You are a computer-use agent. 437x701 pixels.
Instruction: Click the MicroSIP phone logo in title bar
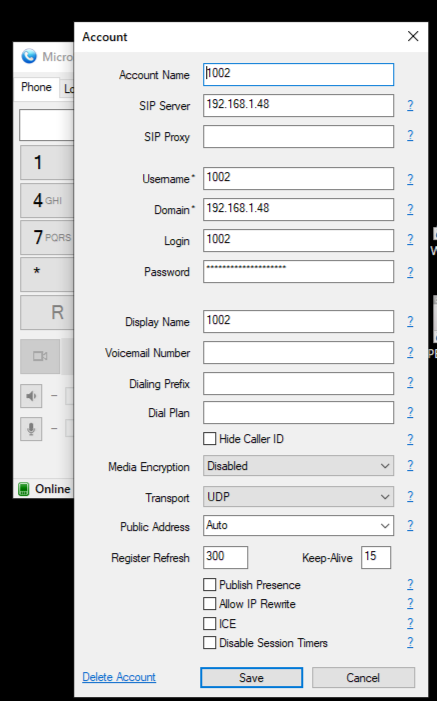click(x=29, y=56)
